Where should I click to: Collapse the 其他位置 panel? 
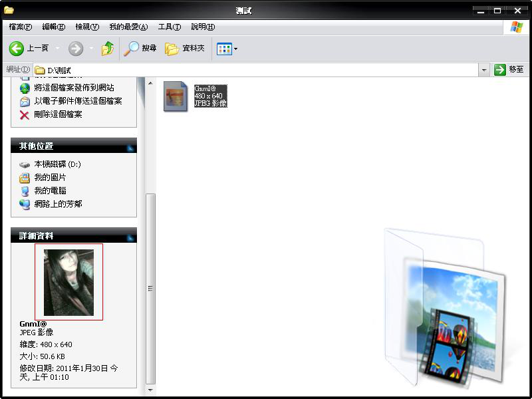pyautogui.click(x=130, y=146)
